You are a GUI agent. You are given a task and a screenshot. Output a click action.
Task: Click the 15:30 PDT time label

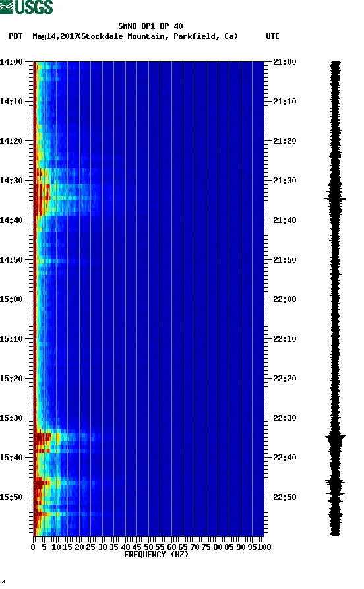11,418
